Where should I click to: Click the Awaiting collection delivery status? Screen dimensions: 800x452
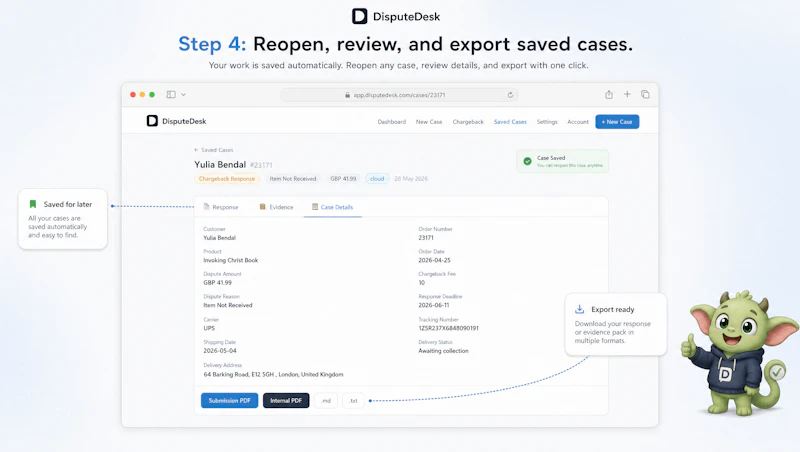click(x=443, y=351)
